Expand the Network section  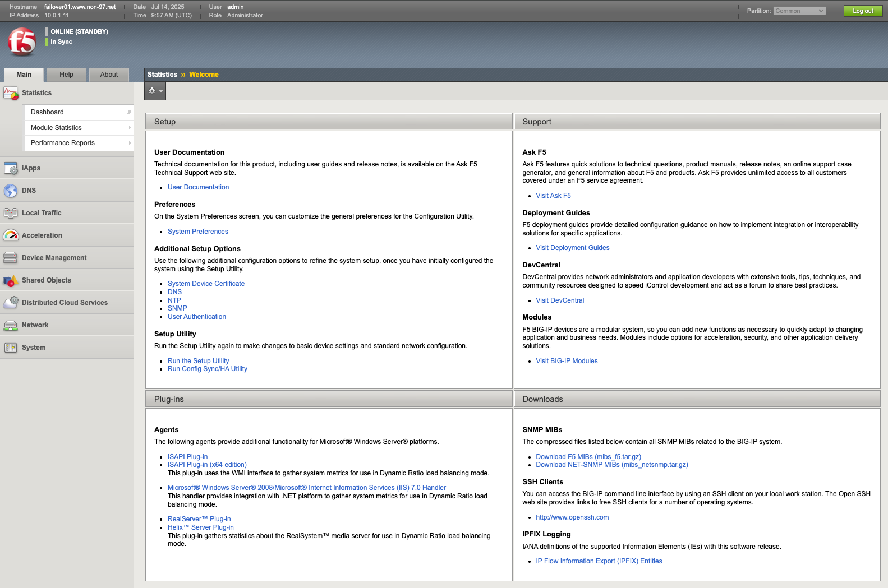(67, 325)
